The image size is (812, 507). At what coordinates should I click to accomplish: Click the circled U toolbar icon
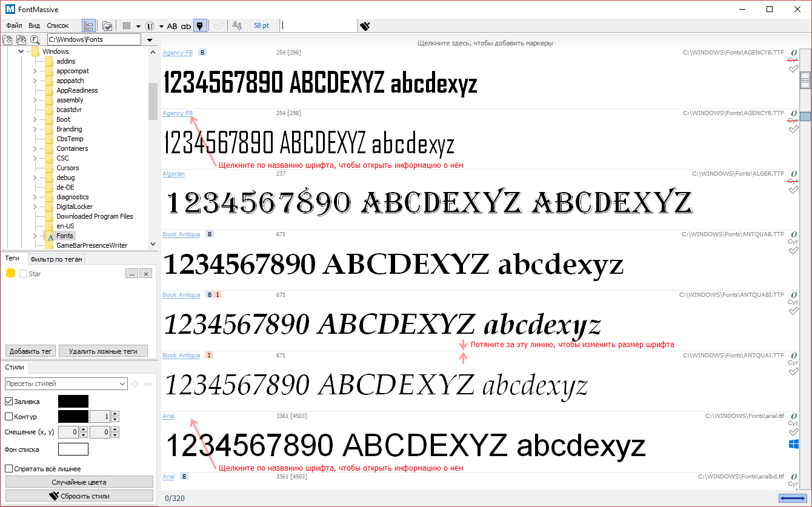[151, 26]
